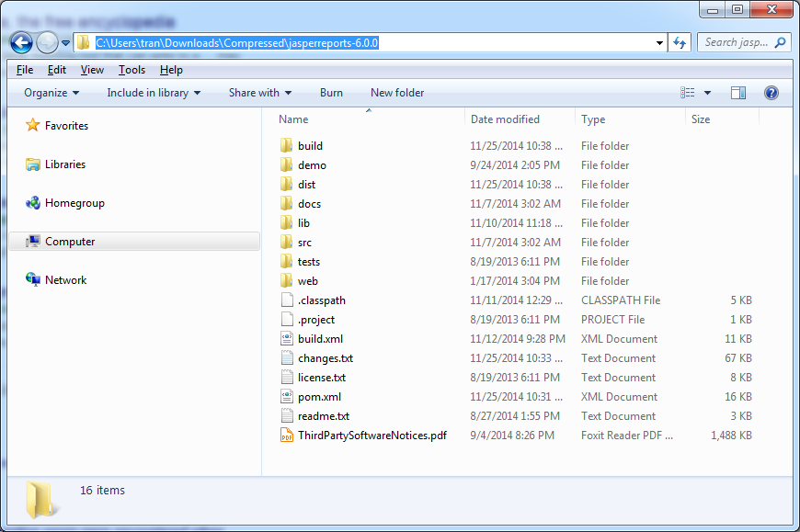Image resolution: width=800 pixels, height=532 pixels.
Task: Click the large folder icon in details pane
Action: pyautogui.click(x=40, y=500)
